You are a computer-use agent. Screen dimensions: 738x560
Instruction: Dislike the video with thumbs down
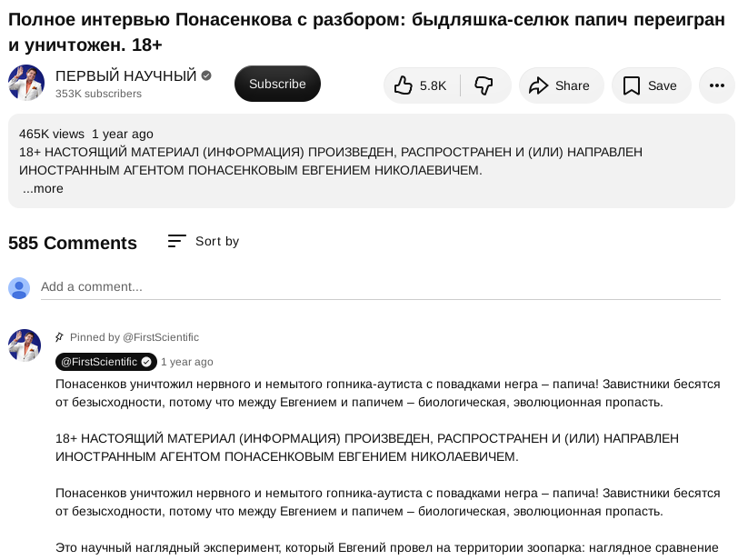(484, 85)
